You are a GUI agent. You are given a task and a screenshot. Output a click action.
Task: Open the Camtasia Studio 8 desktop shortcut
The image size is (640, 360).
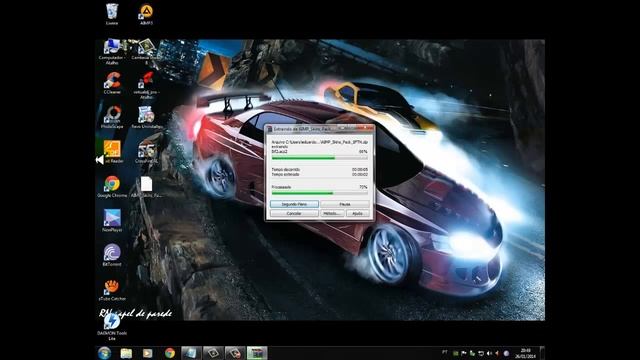[146, 51]
